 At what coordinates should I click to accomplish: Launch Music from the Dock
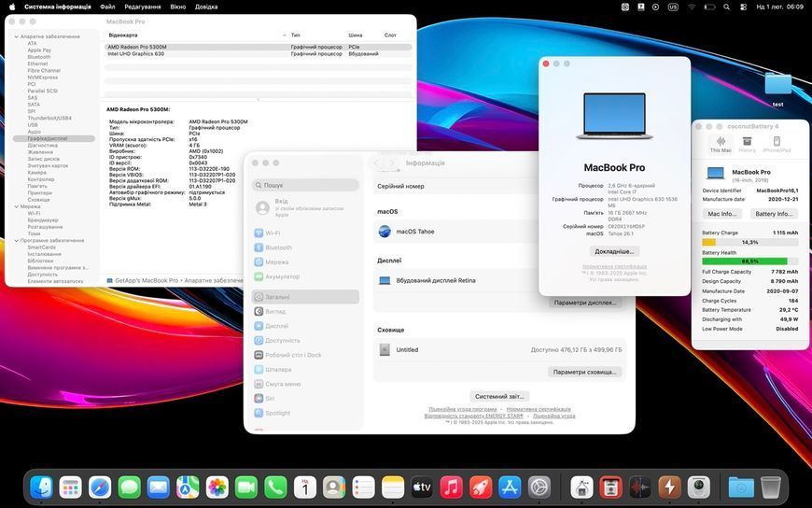coord(451,487)
